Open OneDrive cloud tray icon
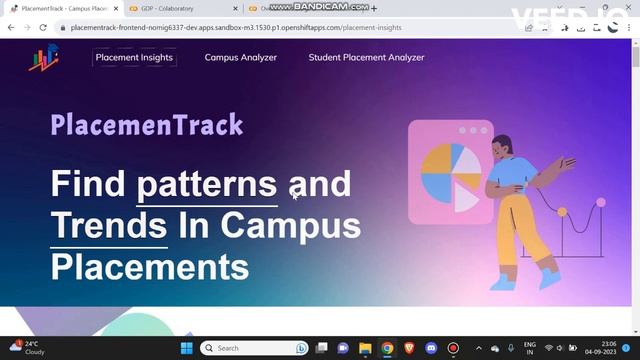The image size is (640, 360). (495, 349)
